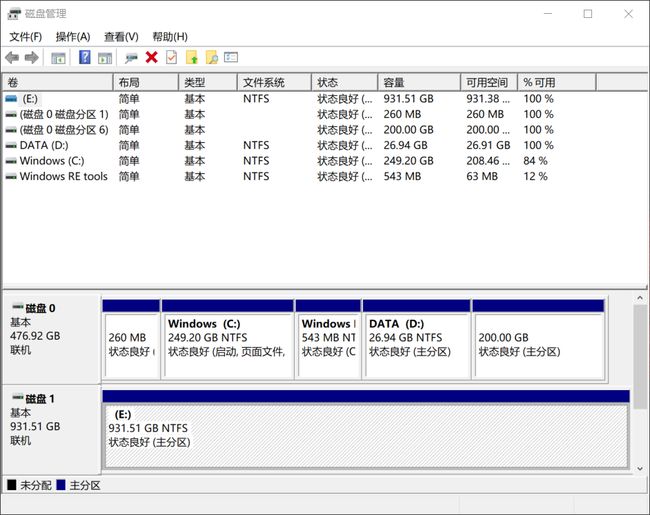Click the Back arrow toolbar icon
The height and width of the screenshot is (515, 650).
tap(12, 57)
